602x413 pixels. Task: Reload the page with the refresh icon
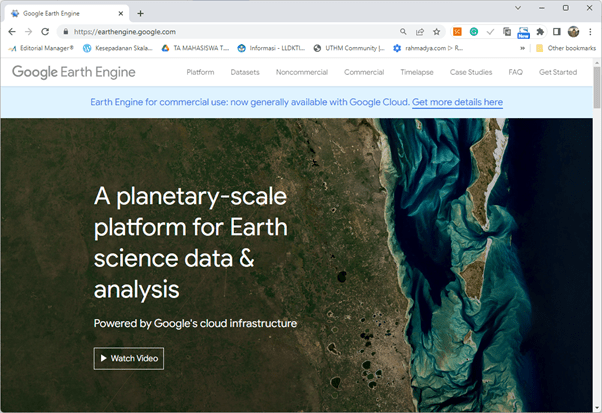(45, 31)
